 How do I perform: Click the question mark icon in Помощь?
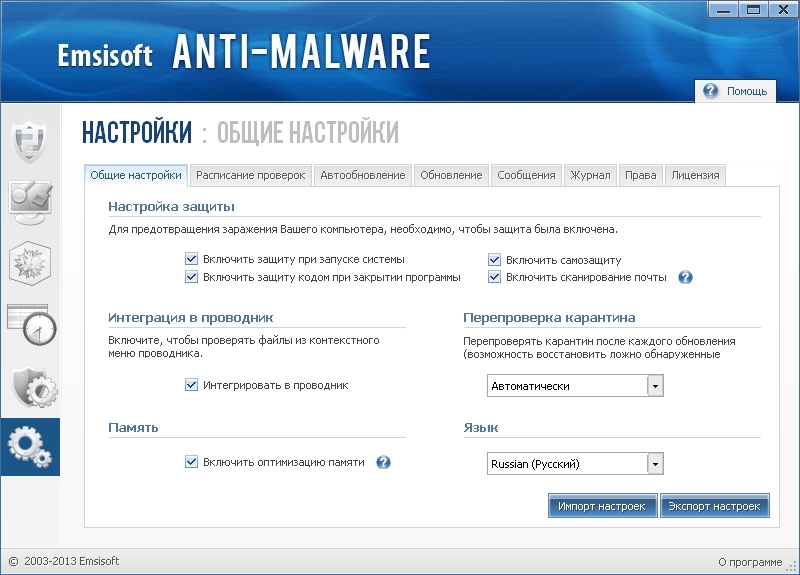tap(711, 91)
